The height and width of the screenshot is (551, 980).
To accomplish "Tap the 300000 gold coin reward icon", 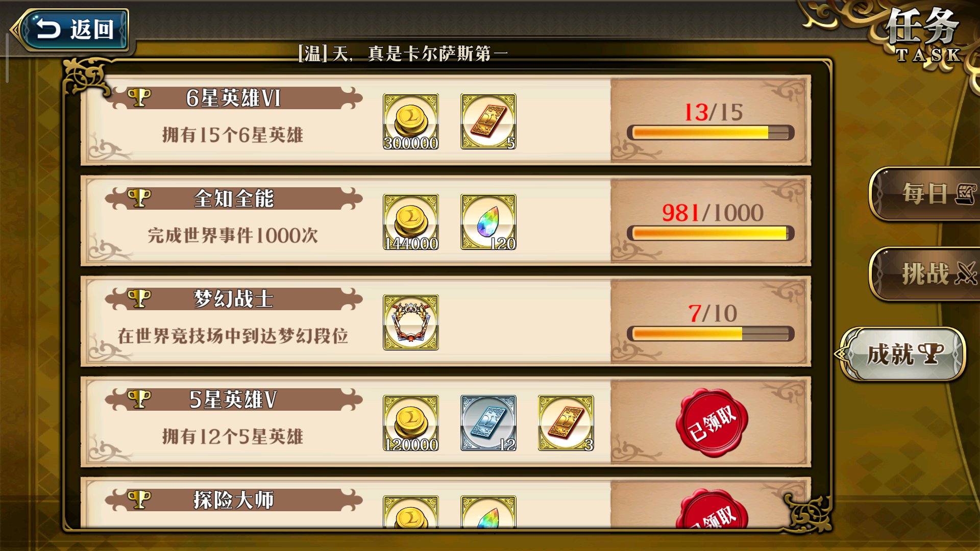I will click(x=411, y=121).
